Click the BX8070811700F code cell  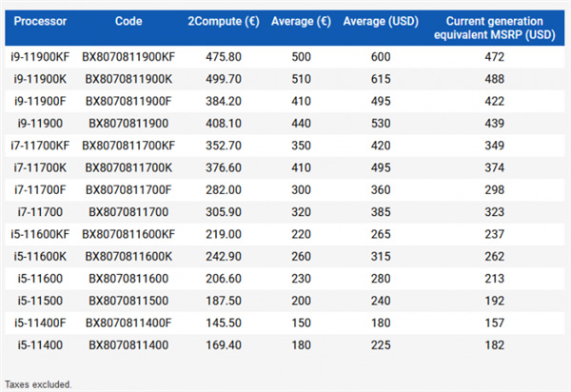(x=128, y=189)
